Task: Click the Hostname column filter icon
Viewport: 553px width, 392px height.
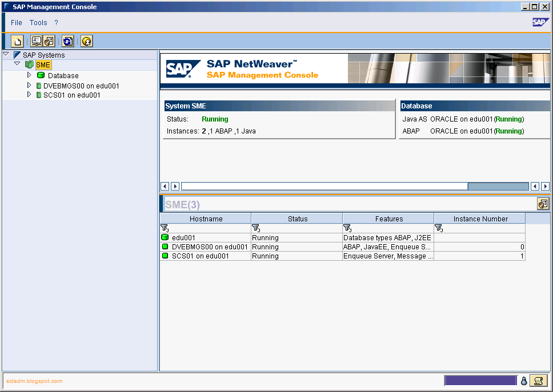Action: (165, 228)
